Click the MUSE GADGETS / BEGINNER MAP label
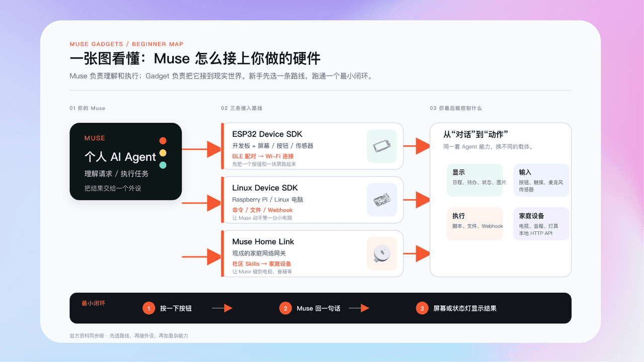Image resolution: width=644 pixels, height=362 pixels. pos(126,44)
